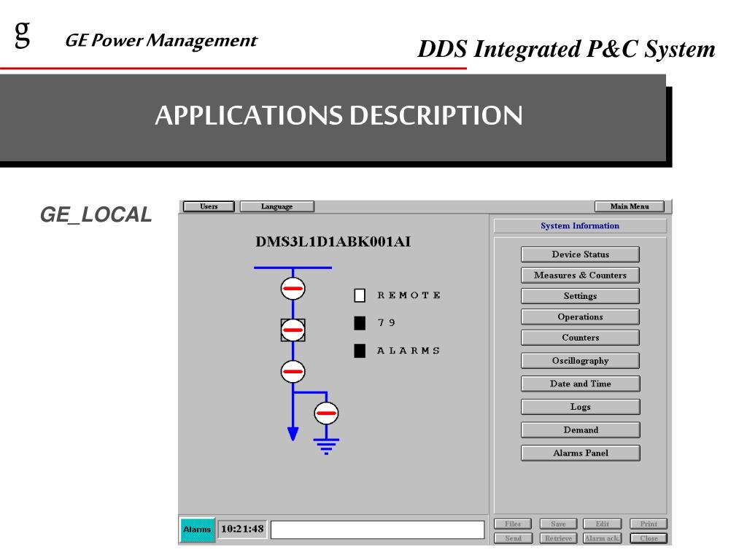Click the third switch symbol on the feeder
The height and width of the screenshot is (560, 747).
(293, 371)
